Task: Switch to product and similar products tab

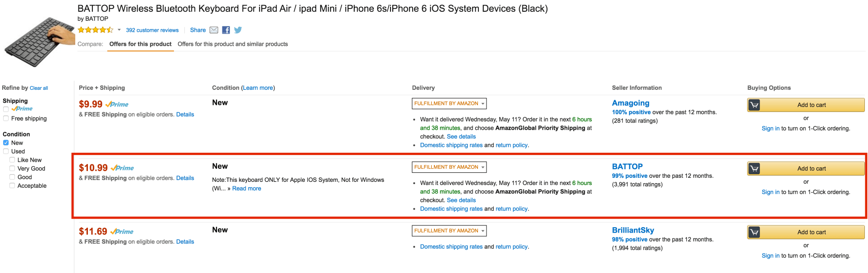Action: click(x=232, y=44)
